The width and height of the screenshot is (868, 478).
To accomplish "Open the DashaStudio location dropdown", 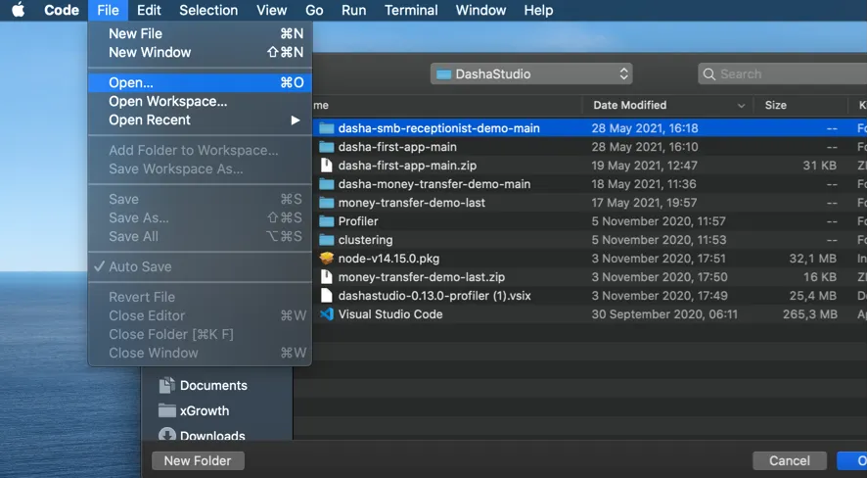I will coord(531,73).
